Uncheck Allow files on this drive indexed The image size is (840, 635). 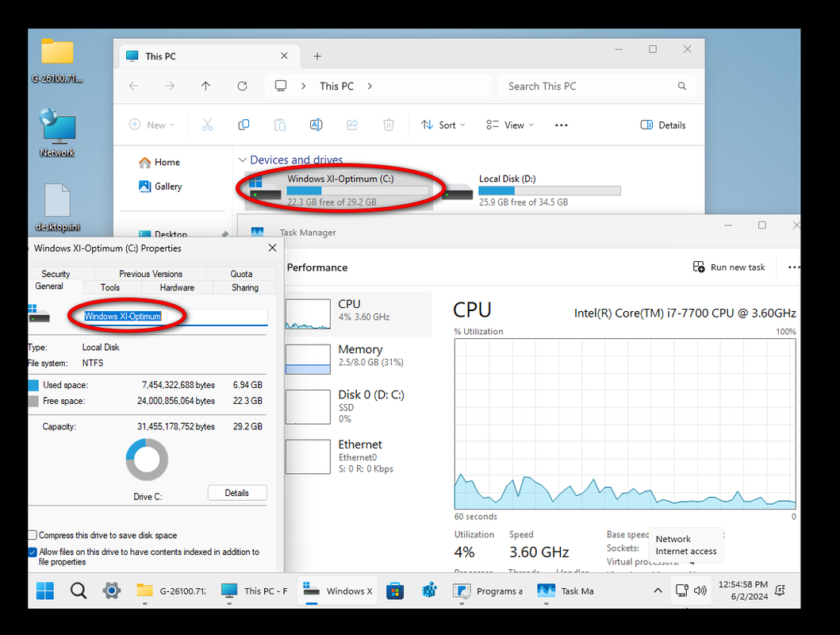[33, 552]
